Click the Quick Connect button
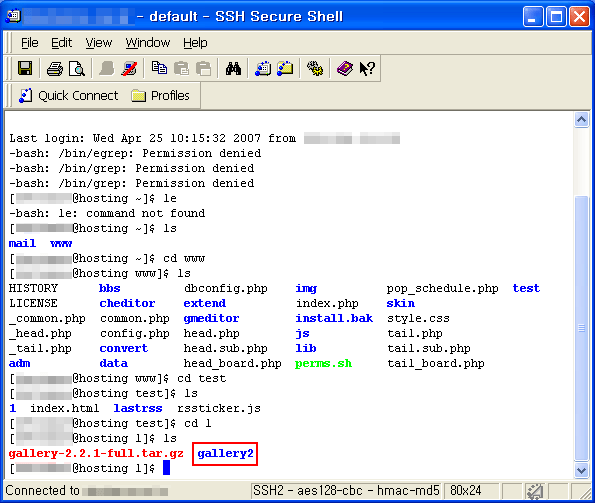 coord(69,96)
